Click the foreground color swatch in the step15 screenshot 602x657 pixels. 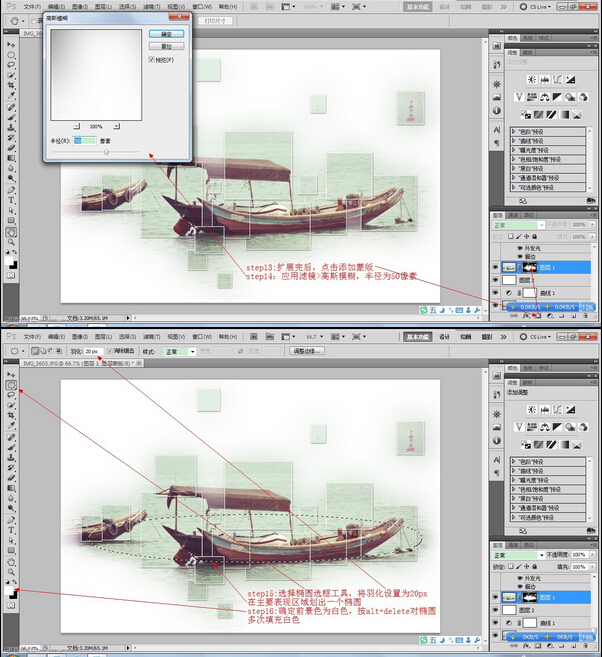tap(9, 590)
